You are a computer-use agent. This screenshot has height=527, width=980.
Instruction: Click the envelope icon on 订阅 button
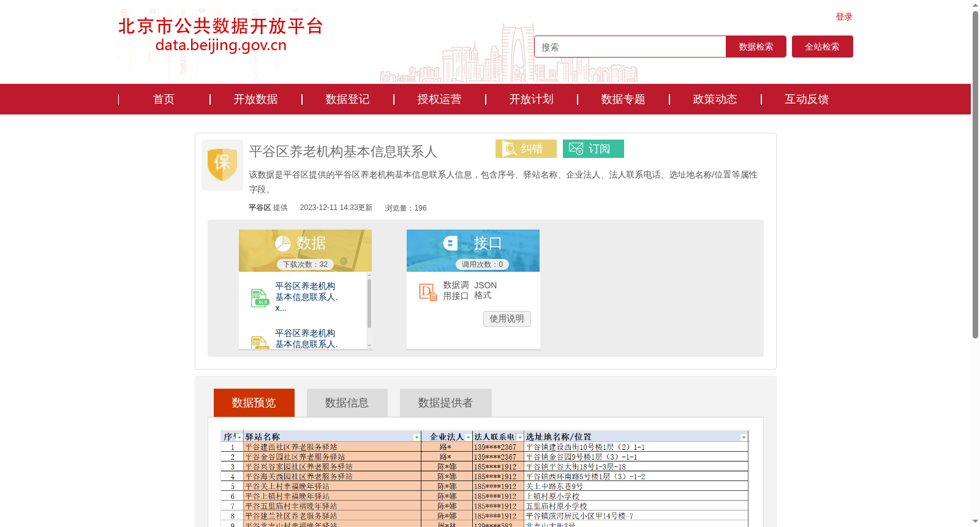click(576, 149)
